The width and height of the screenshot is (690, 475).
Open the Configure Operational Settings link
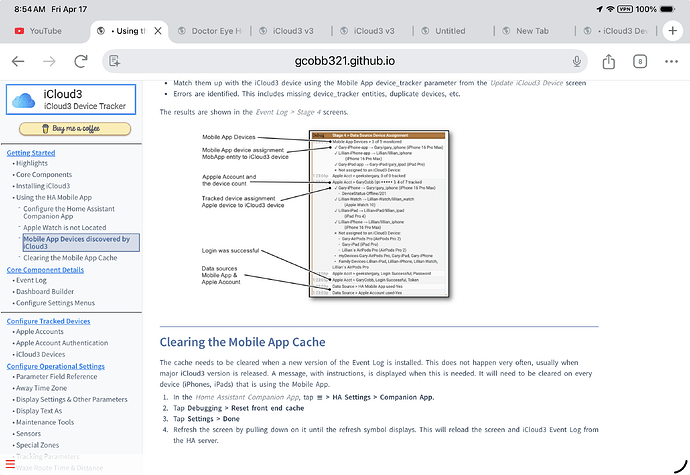[55, 366]
